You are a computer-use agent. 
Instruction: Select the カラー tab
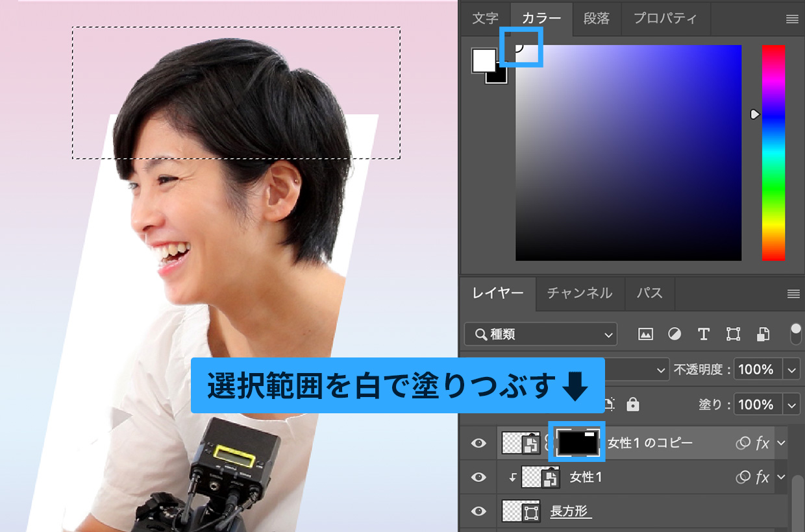(x=541, y=18)
